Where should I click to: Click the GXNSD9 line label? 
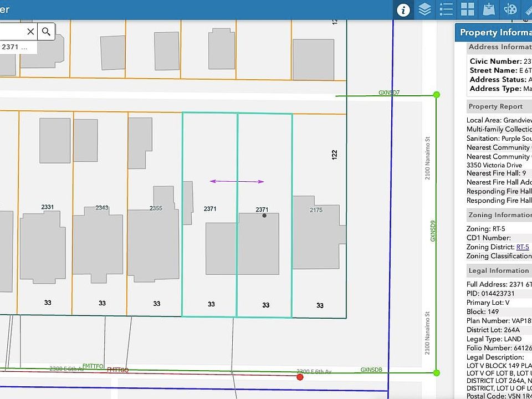tap(433, 231)
